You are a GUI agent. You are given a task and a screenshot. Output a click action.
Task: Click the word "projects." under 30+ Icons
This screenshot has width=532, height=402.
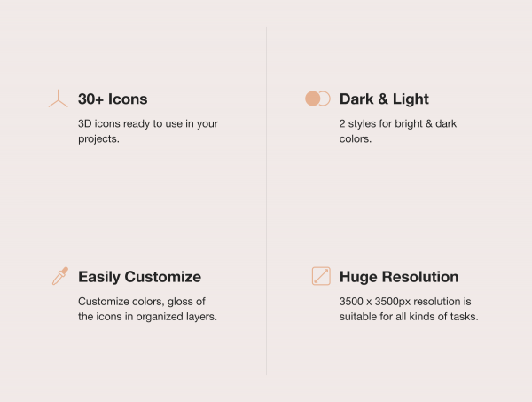coord(98,139)
